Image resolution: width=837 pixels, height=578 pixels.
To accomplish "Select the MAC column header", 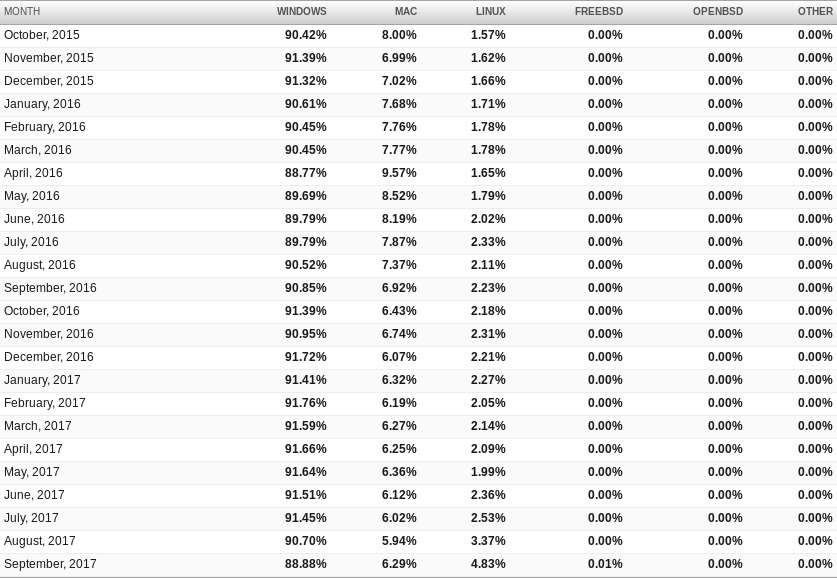I will 406,11.
